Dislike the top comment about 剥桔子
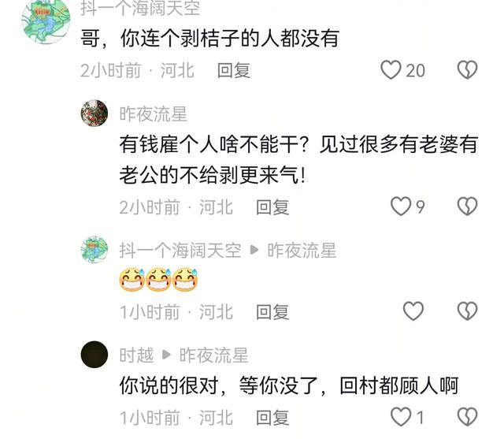Image resolution: width=504 pixels, height=439 pixels. click(467, 70)
